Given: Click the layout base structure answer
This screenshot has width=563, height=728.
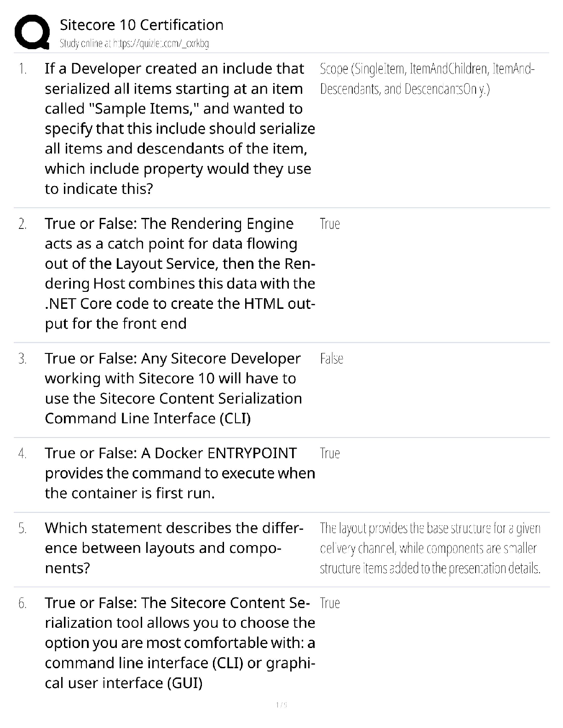Looking at the screenshot, I should pos(430,548).
